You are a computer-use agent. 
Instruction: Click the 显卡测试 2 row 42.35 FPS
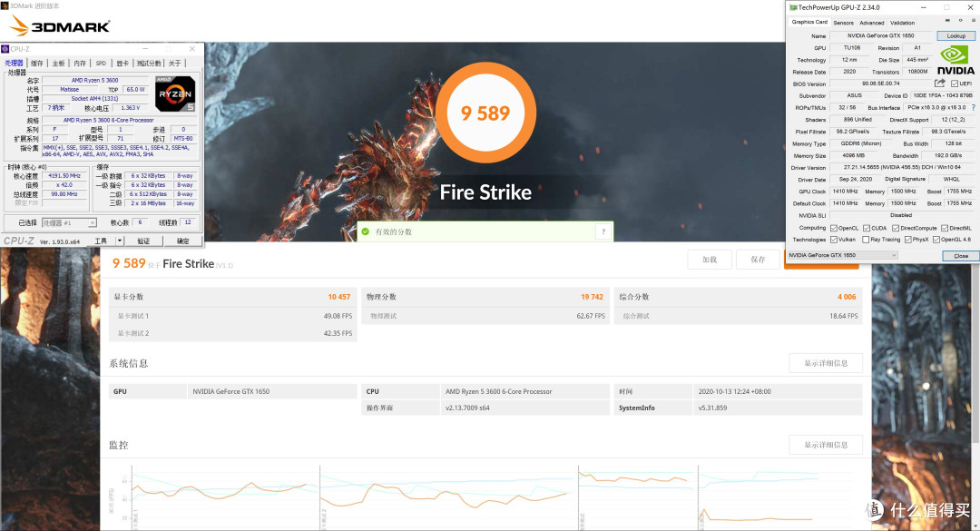pos(232,333)
